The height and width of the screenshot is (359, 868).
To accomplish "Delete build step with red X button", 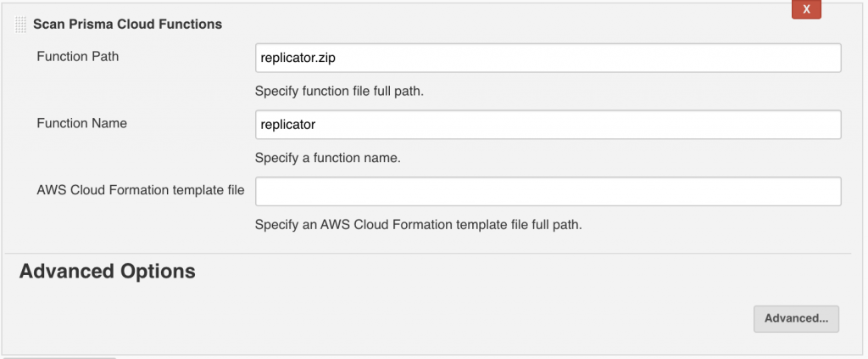I will point(806,9).
